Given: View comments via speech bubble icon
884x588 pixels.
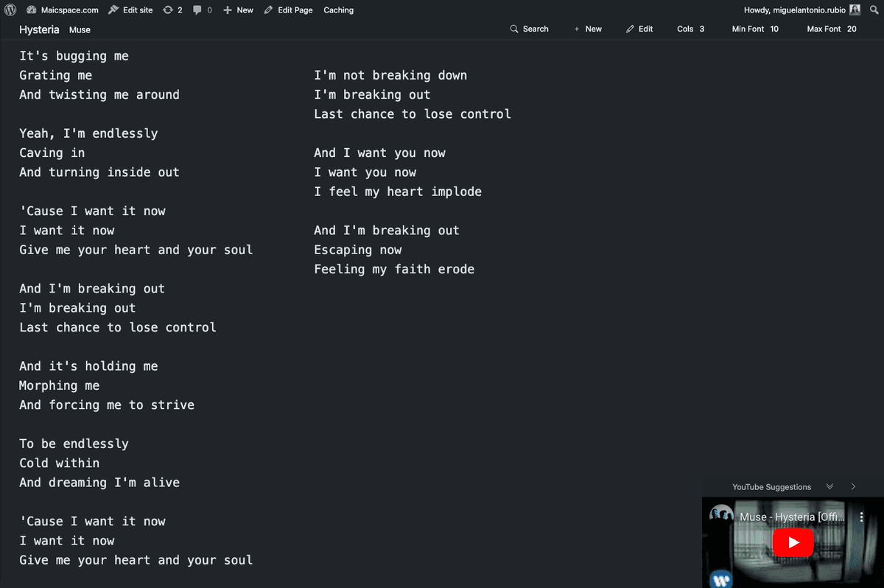Looking at the screenshot, I should pos(203,10).
